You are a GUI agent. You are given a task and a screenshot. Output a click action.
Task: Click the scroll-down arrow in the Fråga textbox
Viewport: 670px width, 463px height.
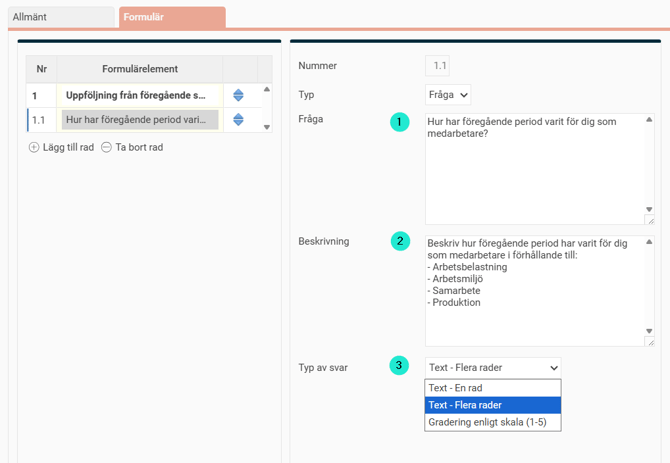tap(650, 209)
